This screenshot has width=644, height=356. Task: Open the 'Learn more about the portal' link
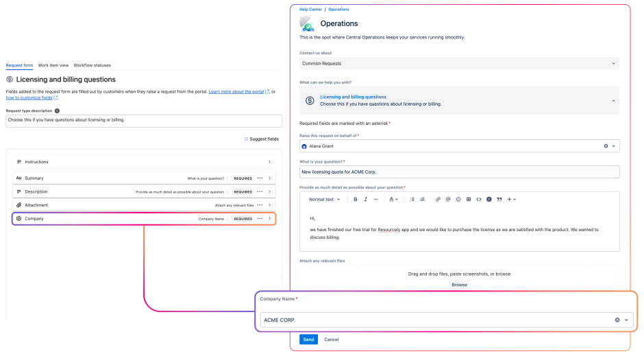tap(236, 91)
